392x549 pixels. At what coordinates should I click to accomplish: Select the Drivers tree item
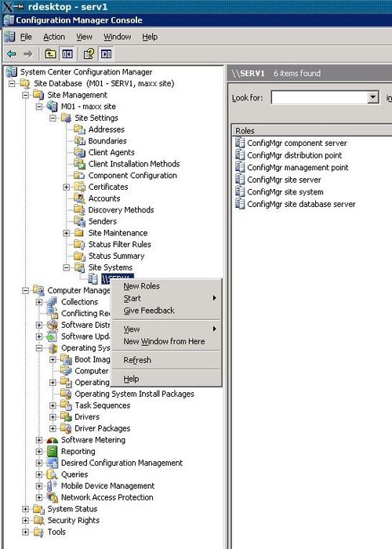87,417
